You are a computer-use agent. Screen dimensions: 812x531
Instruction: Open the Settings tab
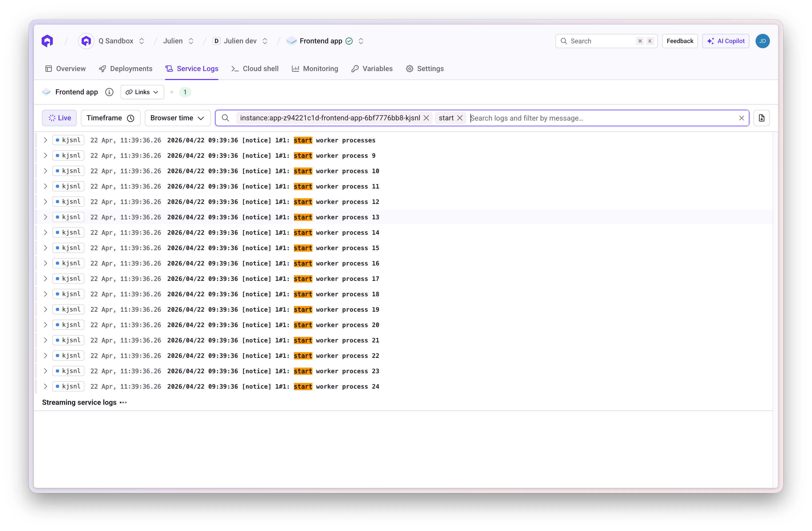click(x=425, y=68)
